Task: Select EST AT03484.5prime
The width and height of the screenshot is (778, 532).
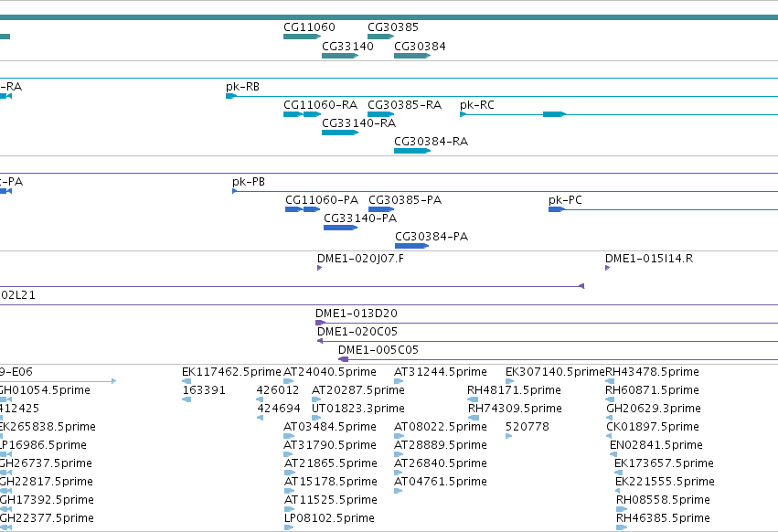Action: (x=289, y=437)
